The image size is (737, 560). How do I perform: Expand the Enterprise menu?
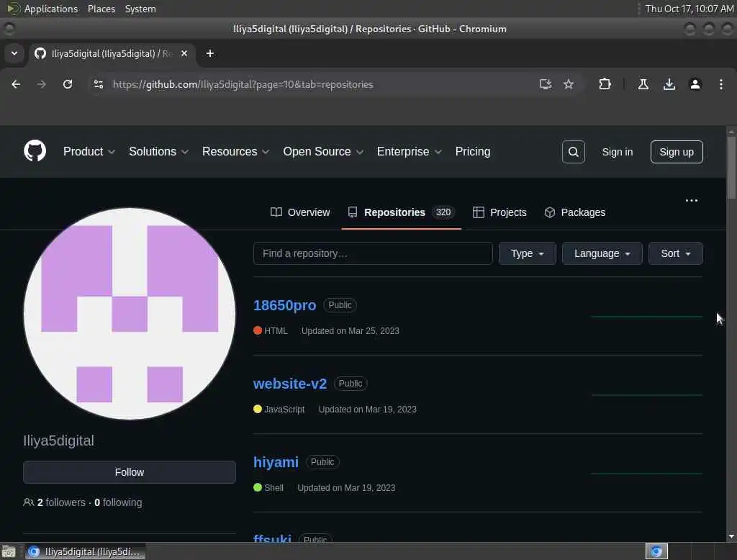click(x=409, y=151)
